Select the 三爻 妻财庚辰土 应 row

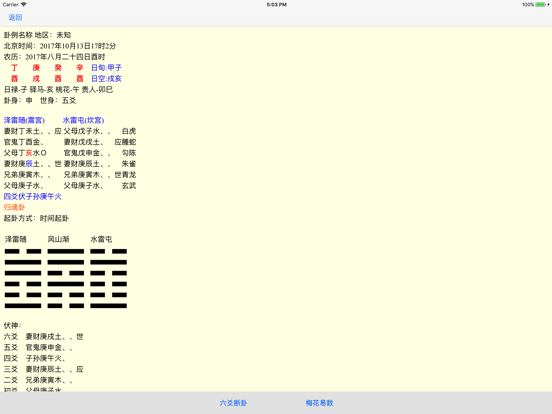point(43,369)
